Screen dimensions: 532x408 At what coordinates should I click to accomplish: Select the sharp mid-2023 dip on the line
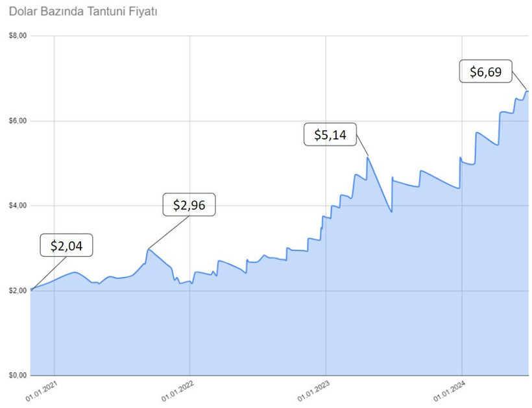coord(391,211)
